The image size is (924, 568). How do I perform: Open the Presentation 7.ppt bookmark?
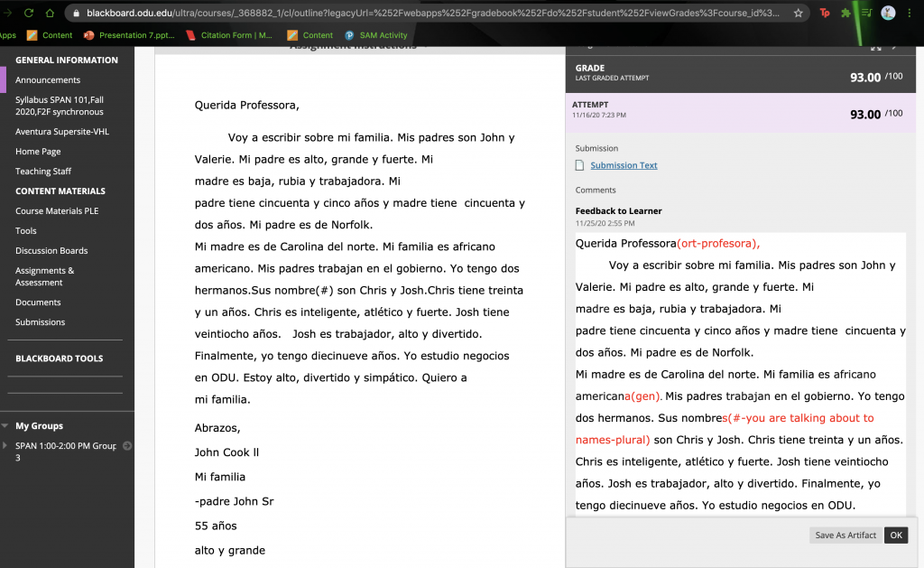(x=130, y=35)
